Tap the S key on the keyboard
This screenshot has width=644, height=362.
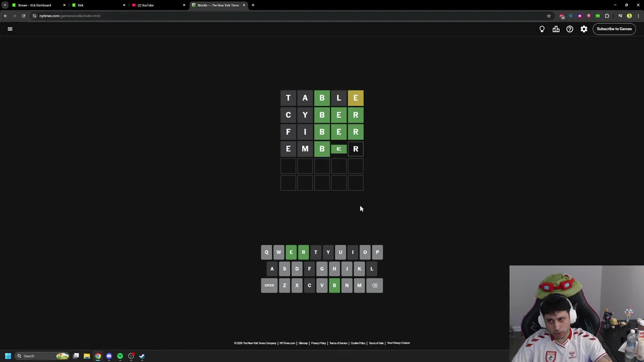click(x=284, y=269)
